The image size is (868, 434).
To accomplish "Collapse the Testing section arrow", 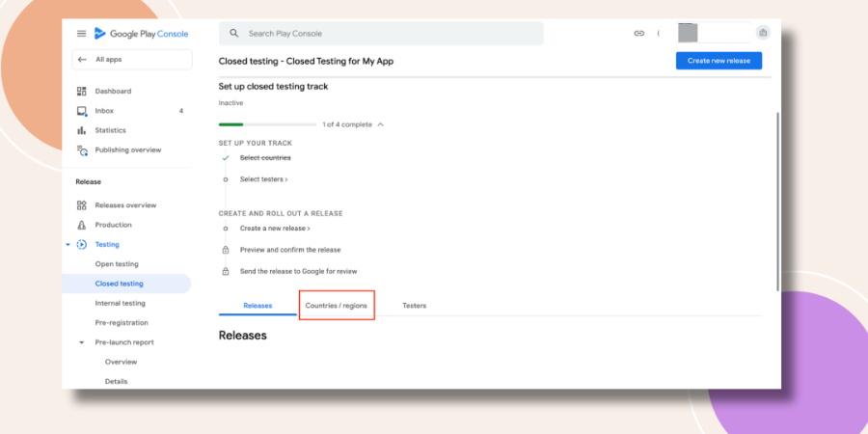I will (68, 245).
